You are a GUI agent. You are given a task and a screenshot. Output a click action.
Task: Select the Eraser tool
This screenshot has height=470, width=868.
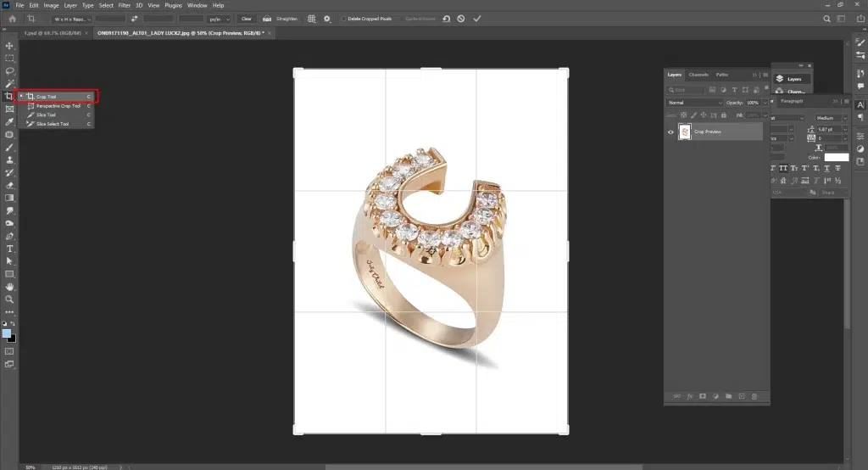(9, 186)
